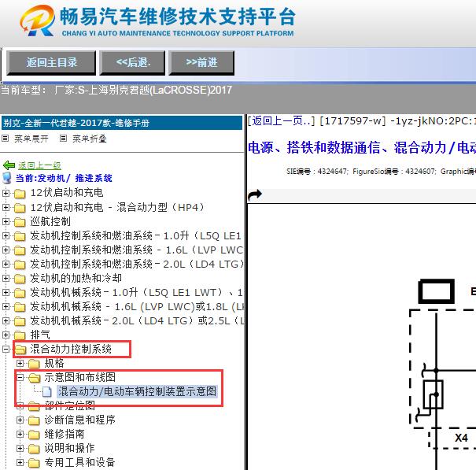Expand the 规格 subfolder
The height and width of the screenshot is (470, 476).
(20, 363)
